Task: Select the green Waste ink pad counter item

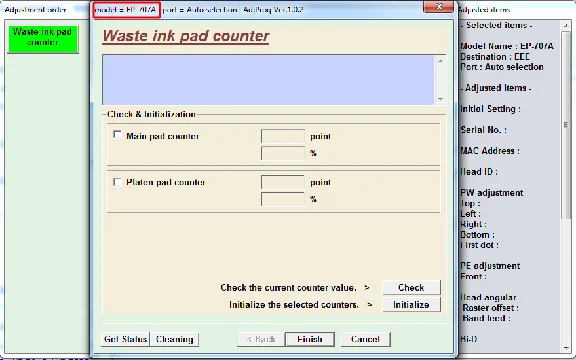Action: (43, 39)
